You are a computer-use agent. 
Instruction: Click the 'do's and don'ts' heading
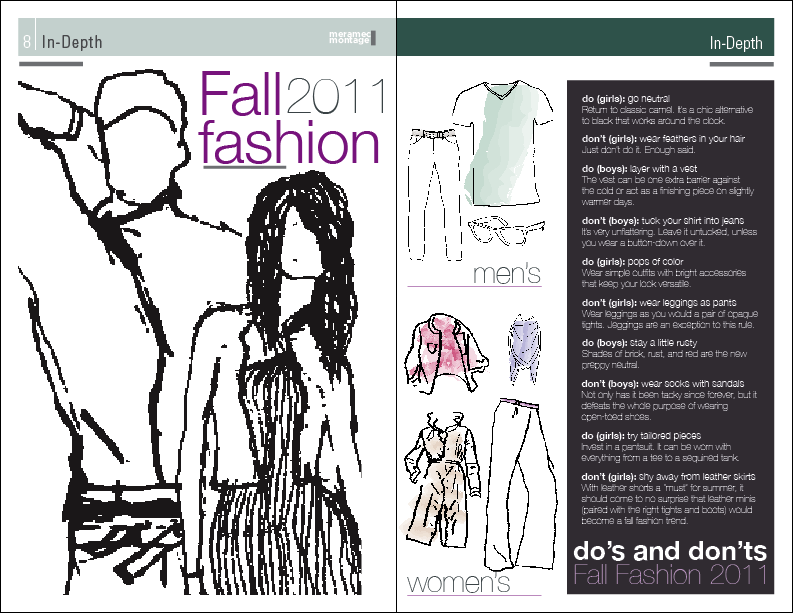click(x=669, y=551)
